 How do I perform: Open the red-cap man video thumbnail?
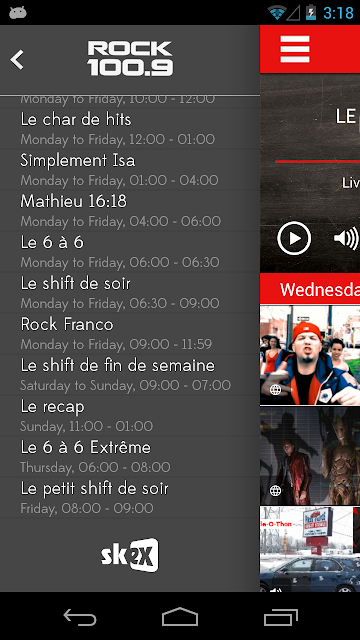coord(310,355)
